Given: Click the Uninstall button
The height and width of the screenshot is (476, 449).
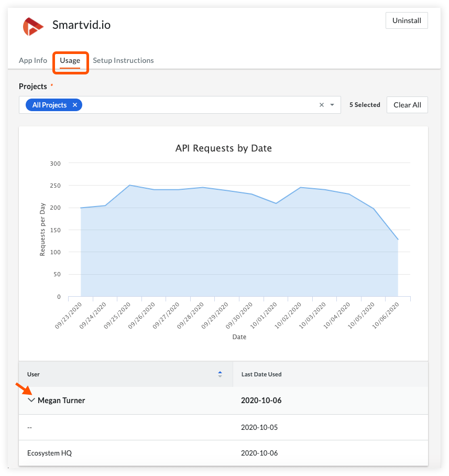Looking at the screenshot, I should (407, 20).
